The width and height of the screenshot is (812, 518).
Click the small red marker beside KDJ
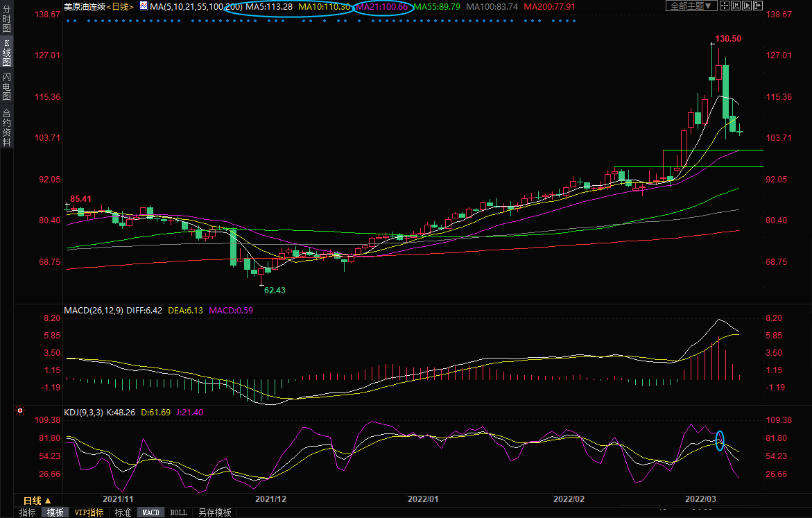point(21,412)
